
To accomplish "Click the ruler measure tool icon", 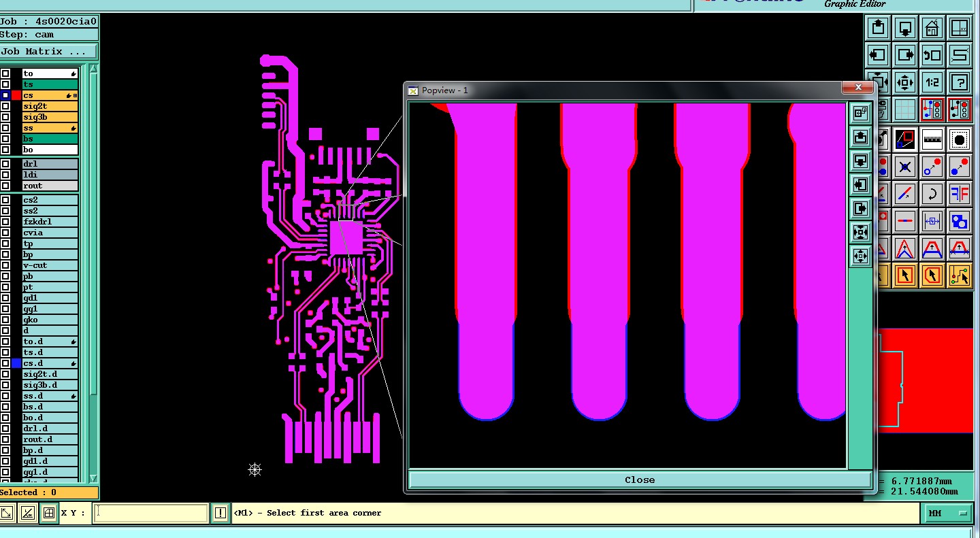I will pyautogui.click(x=932, y=140).
